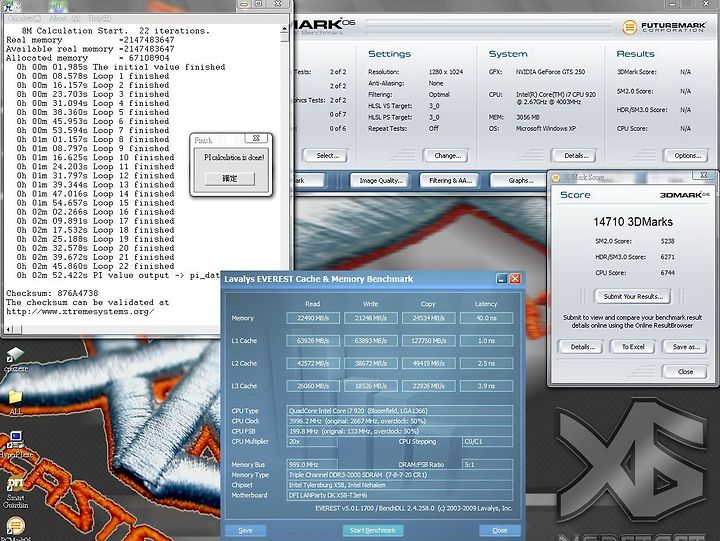
Task: Click Save in the EVEREST benchmark window
Action: click(246, 530)
